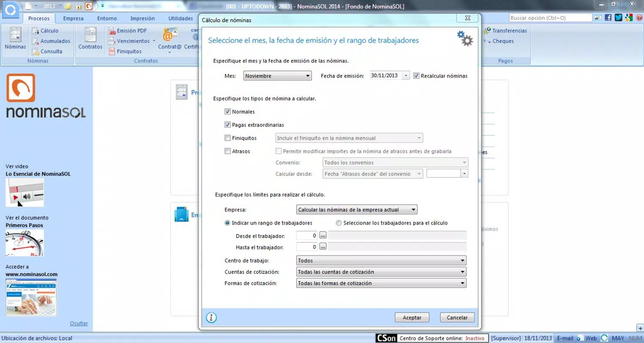644x343 pixels.
Task: Open the customize quick access toolbar arrow
Action: pyautogui.click(x=103, y=6)
